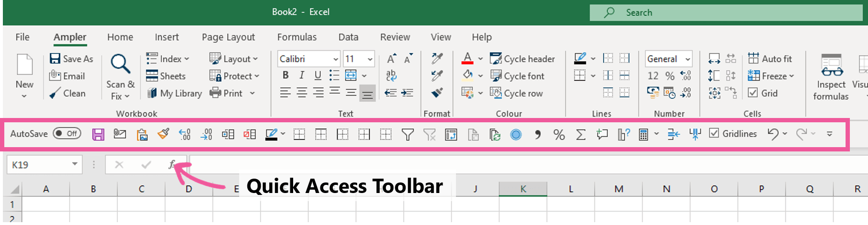Switch to the Insert tab
The image size is (868, 225).
167,37
